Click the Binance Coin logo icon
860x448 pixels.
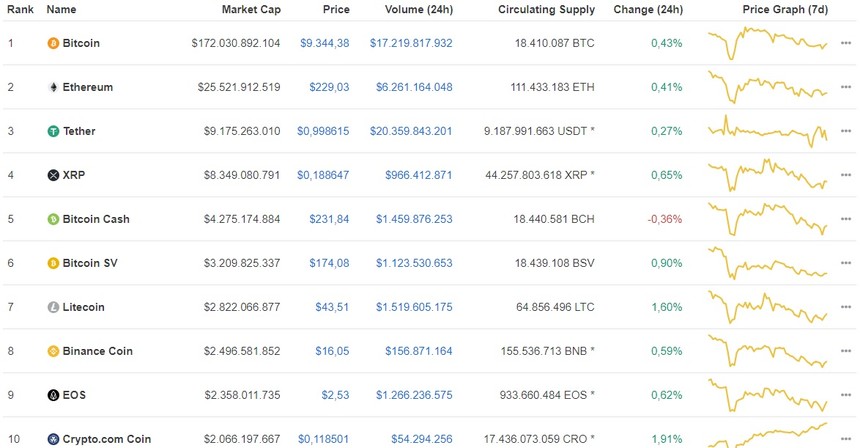(x=53, y=351)
